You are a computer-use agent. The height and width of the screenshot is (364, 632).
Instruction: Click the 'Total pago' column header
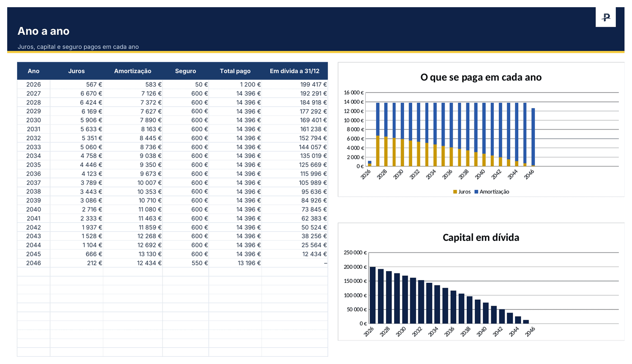coord(235,71)
